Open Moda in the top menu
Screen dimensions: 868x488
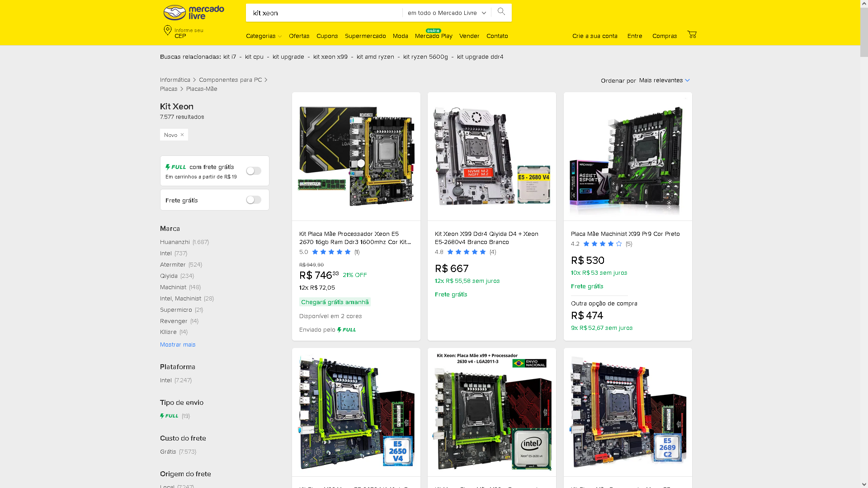point(401,36)
